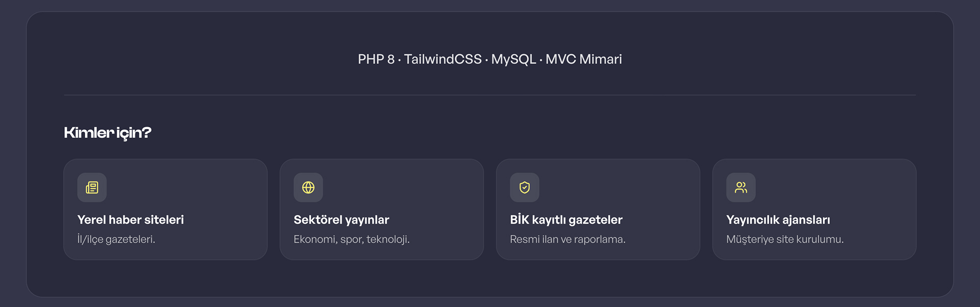Select the Müşteriye site kurulumu description
This screenshot has height=307, width=980.
pos(785,239)
